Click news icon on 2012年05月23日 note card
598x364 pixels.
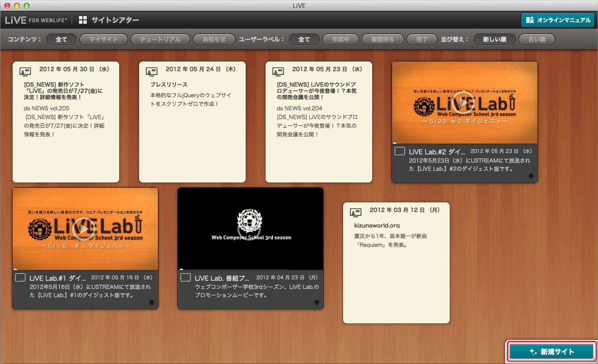tap(278, 71)
